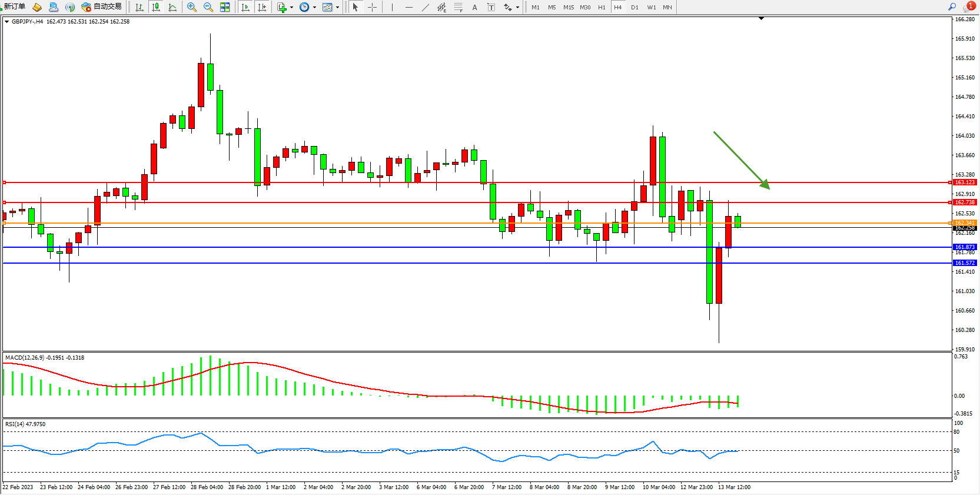Image resolution: width=980 pixels, height=495 pixels.
Task: Click the zoom in magnifier icon
Action: pos(191,7)
